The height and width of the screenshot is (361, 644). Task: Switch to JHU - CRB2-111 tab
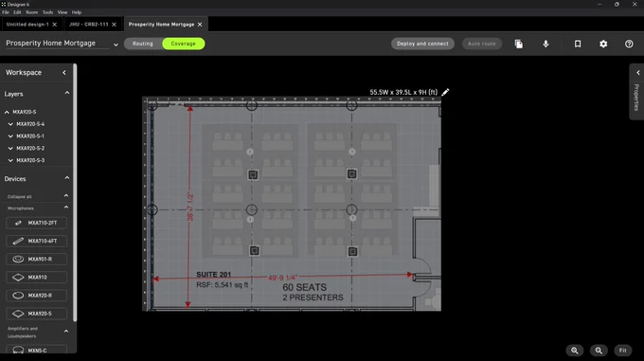click(x=89, y=25)
